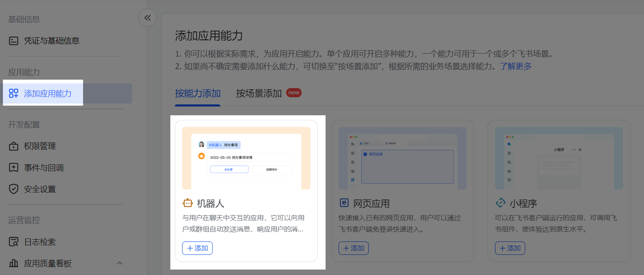The width and height of the screenshot is (644, 275).
Task: Click the 开发配置 section label
Action: pyautogui.click(x=24, y=125)
